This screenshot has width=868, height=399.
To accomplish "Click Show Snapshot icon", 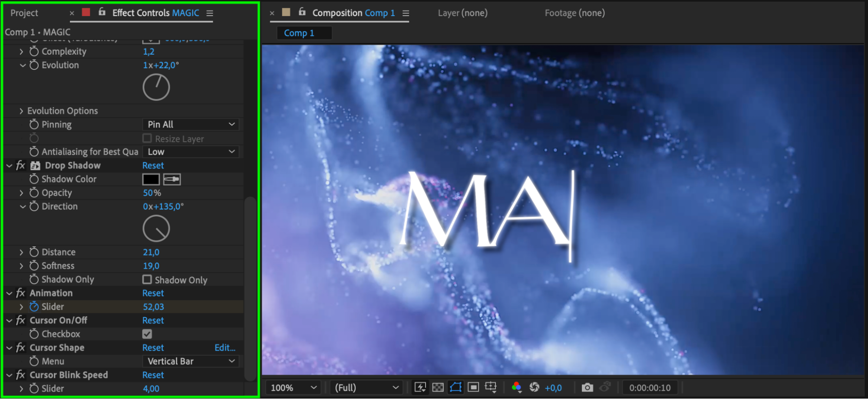I will tap(605, 387).
